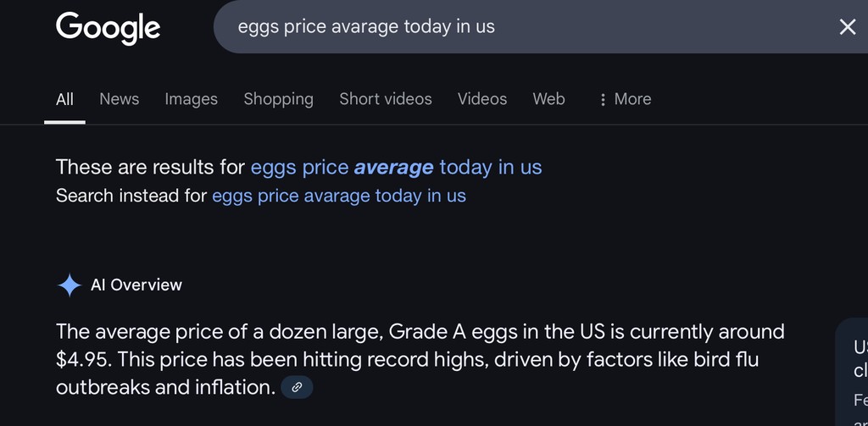The width and height of the screenshot is (868, 426).
Task: Clear the search query with X
Action: pos(847,27)
